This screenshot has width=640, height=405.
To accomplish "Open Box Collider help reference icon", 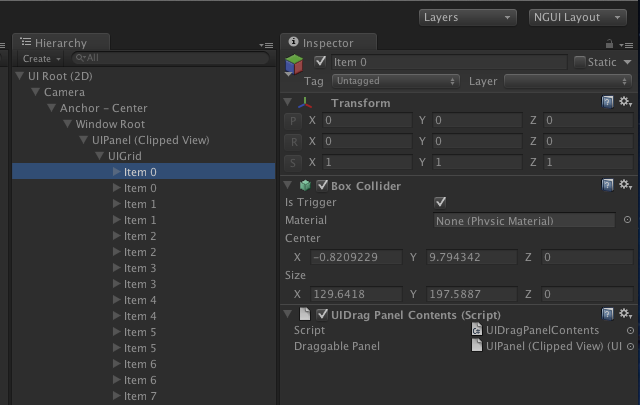I will [607, 185].
